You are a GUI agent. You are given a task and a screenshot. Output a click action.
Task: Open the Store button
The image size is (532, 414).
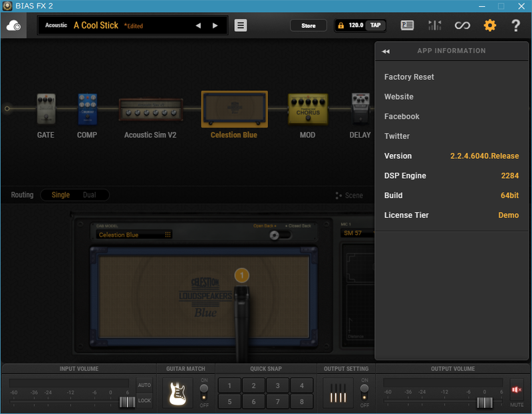point(309,25)
